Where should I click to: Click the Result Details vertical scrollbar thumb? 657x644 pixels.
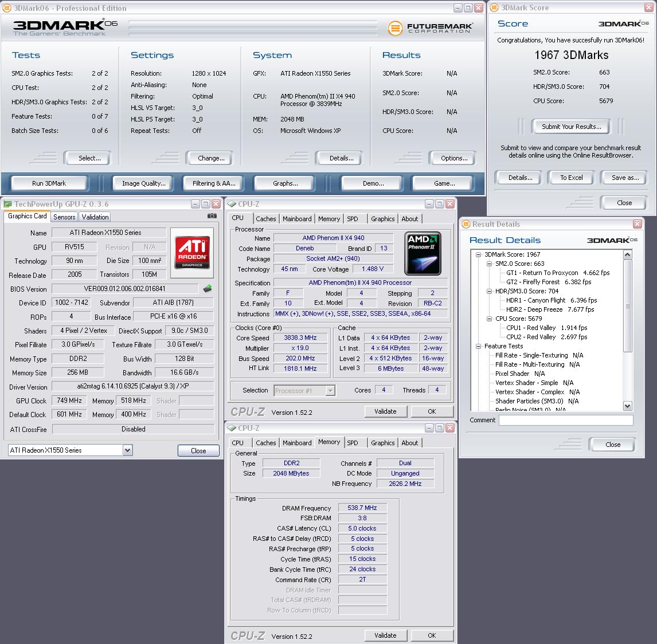pyautogui.click(x=627, y=305)
